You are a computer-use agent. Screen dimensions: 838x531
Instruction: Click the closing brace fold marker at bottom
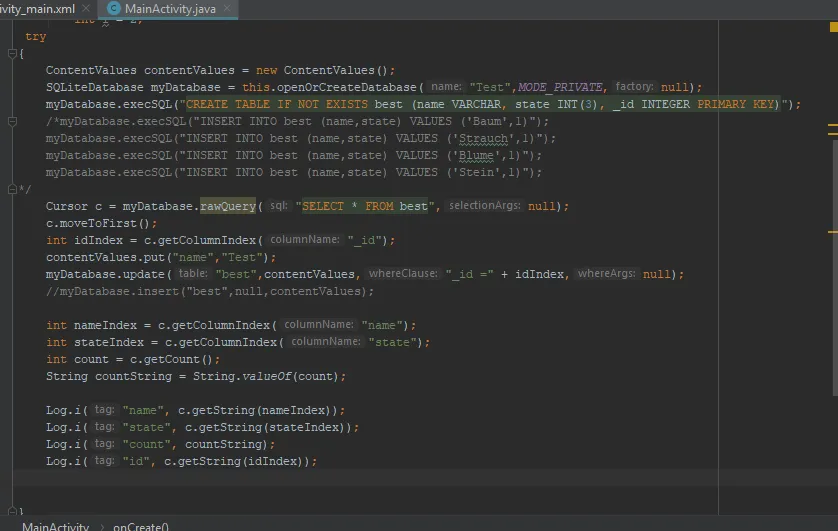12,512
